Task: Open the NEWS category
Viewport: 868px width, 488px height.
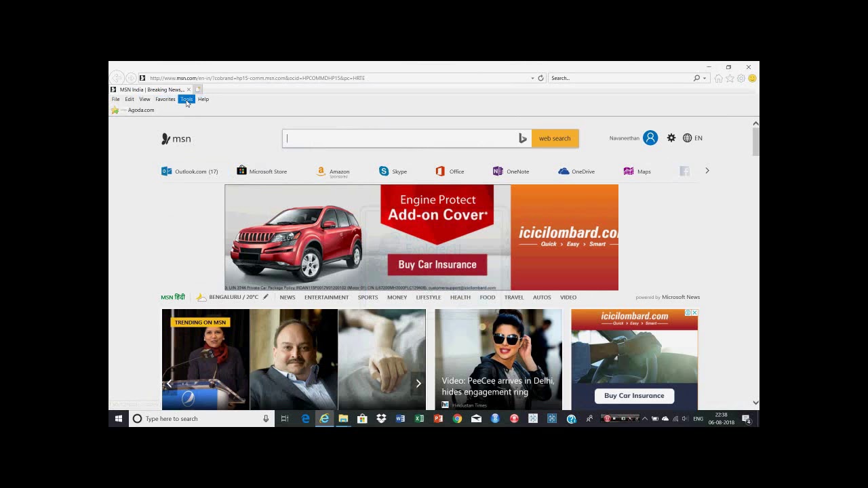Action: [288, 298]
